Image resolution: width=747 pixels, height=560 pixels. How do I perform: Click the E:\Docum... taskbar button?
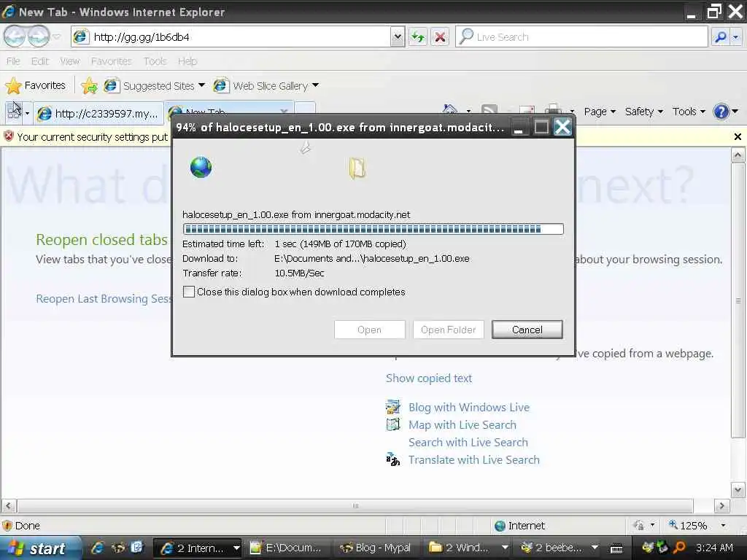coord(286,548)
